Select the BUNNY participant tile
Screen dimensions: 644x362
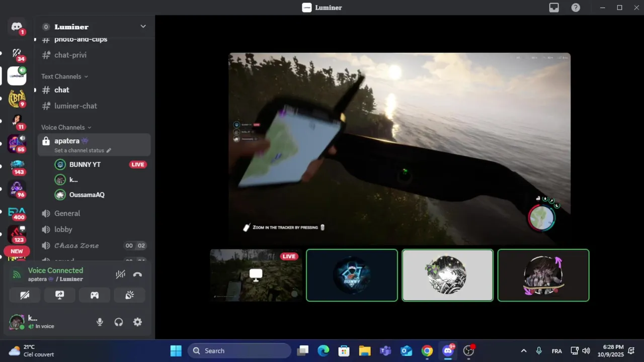[x=352, y=275]
